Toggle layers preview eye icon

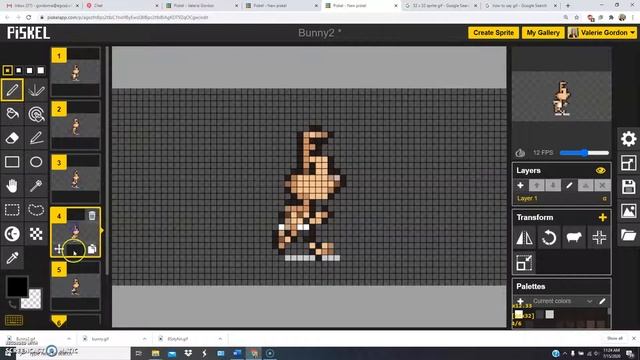(600, 171)
